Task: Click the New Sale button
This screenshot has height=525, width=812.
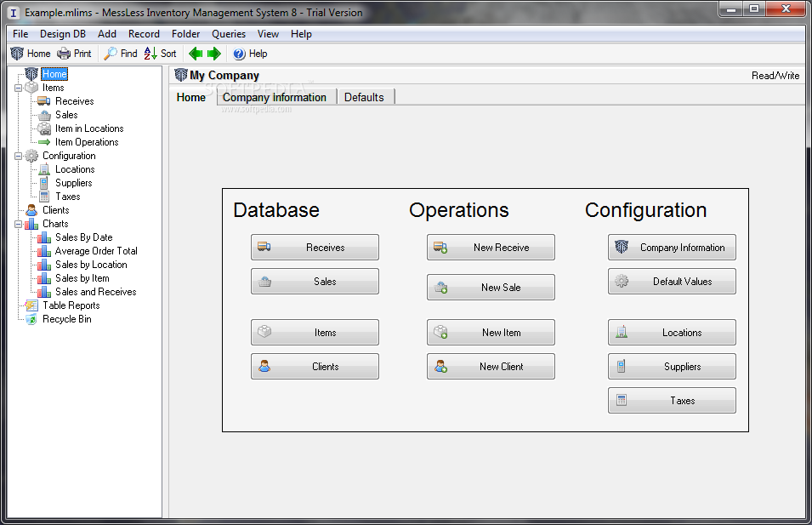Action: (x=491, y=287)
